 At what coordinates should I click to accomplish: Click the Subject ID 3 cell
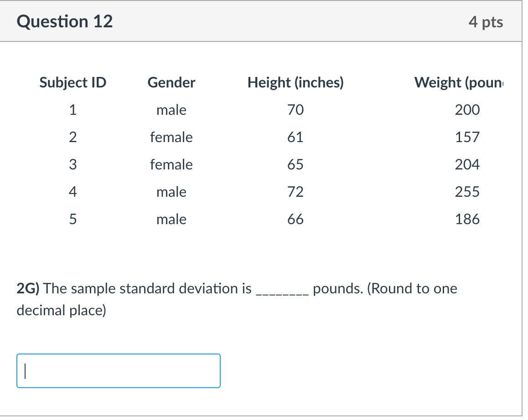coord(72,164)
